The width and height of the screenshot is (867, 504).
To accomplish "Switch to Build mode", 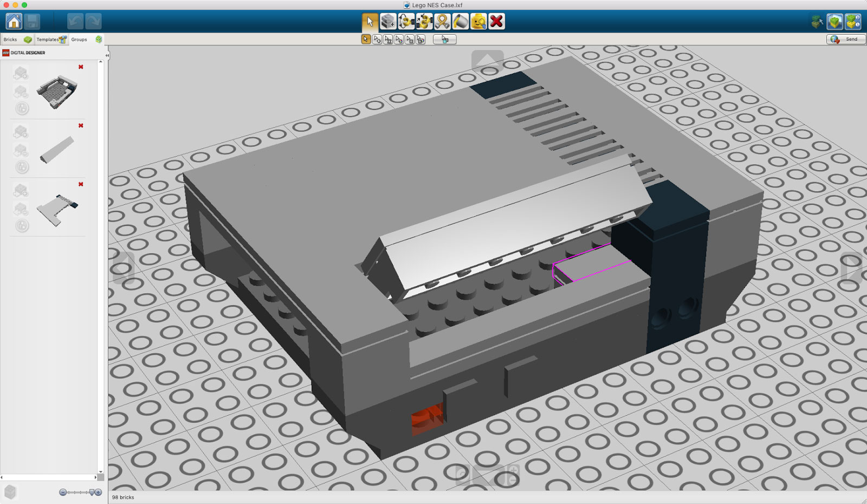I will coord(817,22).
